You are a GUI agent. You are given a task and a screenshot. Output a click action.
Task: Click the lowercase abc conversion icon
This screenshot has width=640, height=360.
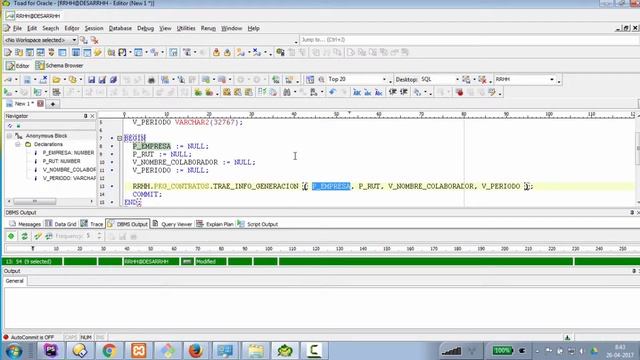tap(368, 92)
